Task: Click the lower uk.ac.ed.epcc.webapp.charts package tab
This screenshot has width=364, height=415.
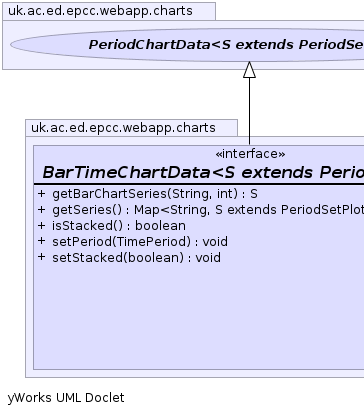Action: 132,128
